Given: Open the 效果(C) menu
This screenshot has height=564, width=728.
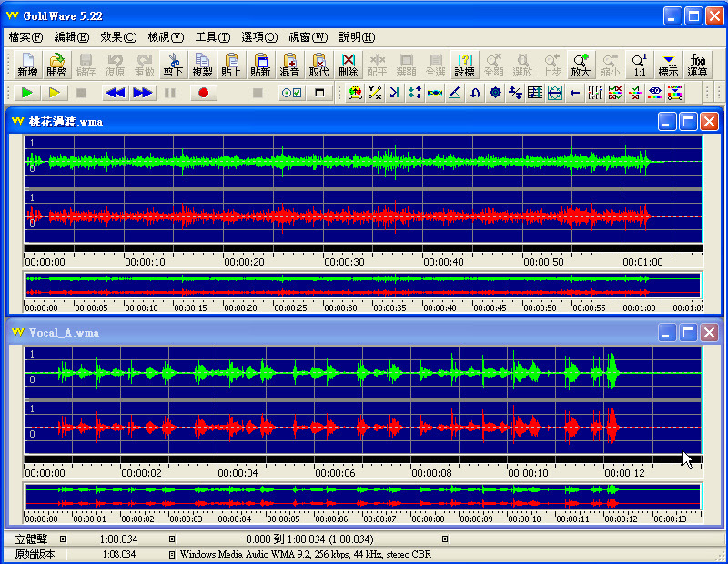Looking at the screenshot, I should (118, 37).
